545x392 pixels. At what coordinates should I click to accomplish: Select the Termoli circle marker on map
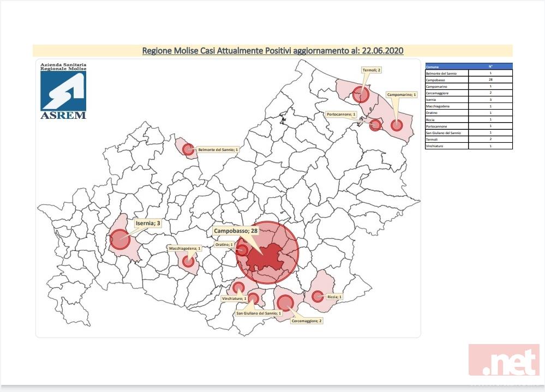360,94
